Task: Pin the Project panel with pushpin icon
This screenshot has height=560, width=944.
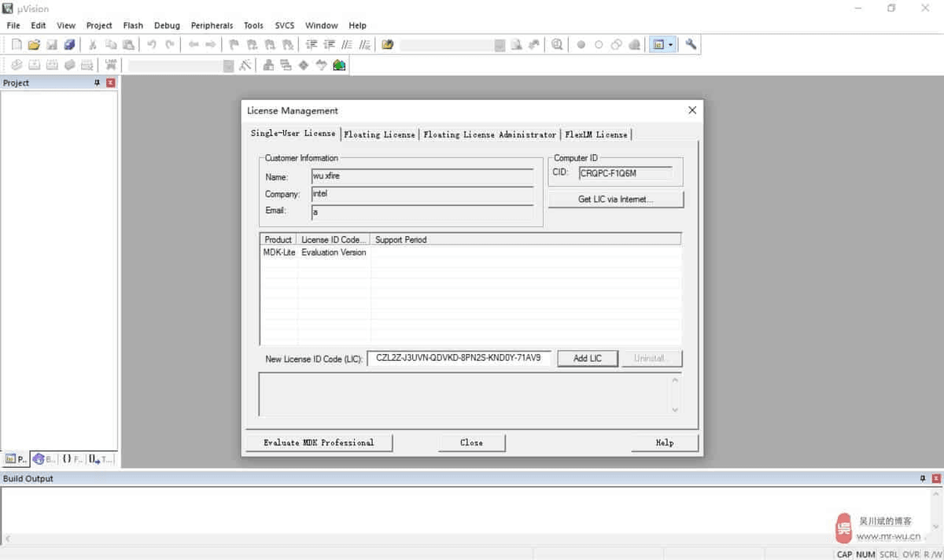Action: pyautogui.click(x=98, y=83)
